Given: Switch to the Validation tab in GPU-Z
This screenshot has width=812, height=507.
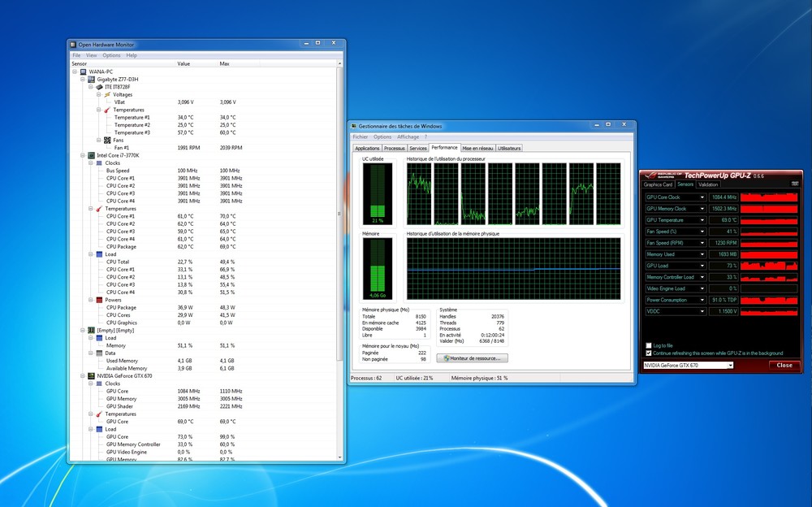Looking at the screenshot, I should pyautogui.click(x=709, y=184).
